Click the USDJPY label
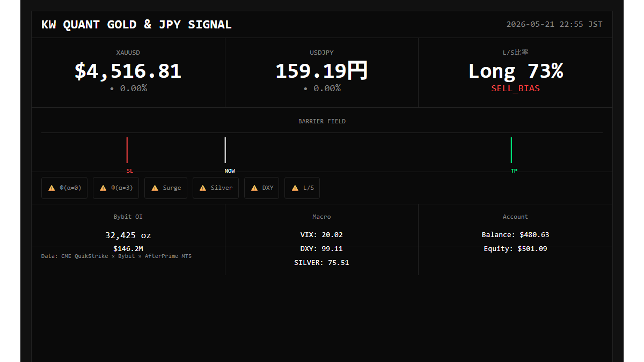 322,53
